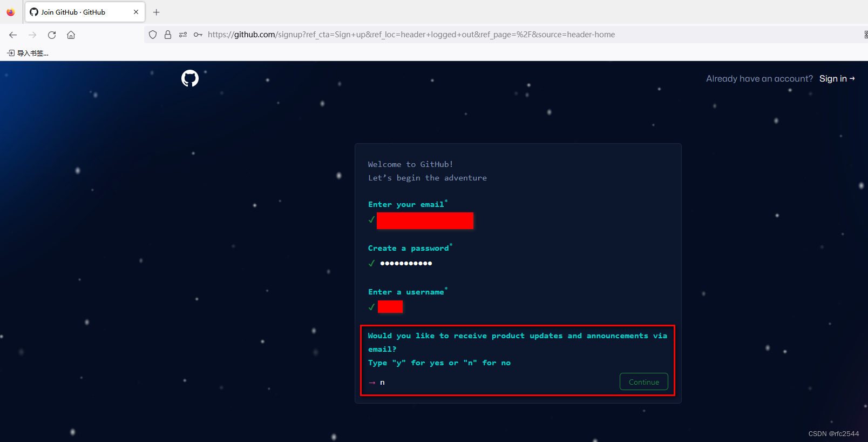This screenshot has width=868, height=442.
Task: Click the 'Enter a username' label
Action: point(406,292)
